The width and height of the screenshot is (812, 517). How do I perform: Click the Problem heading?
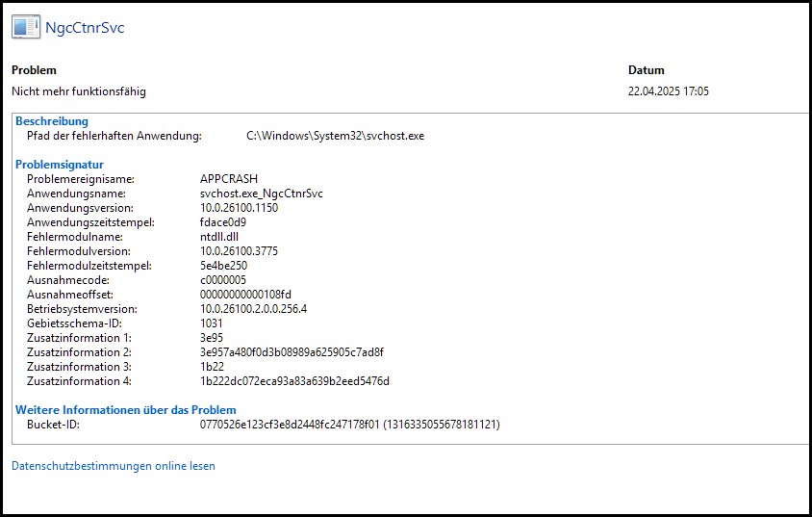[x=35, y=70]
